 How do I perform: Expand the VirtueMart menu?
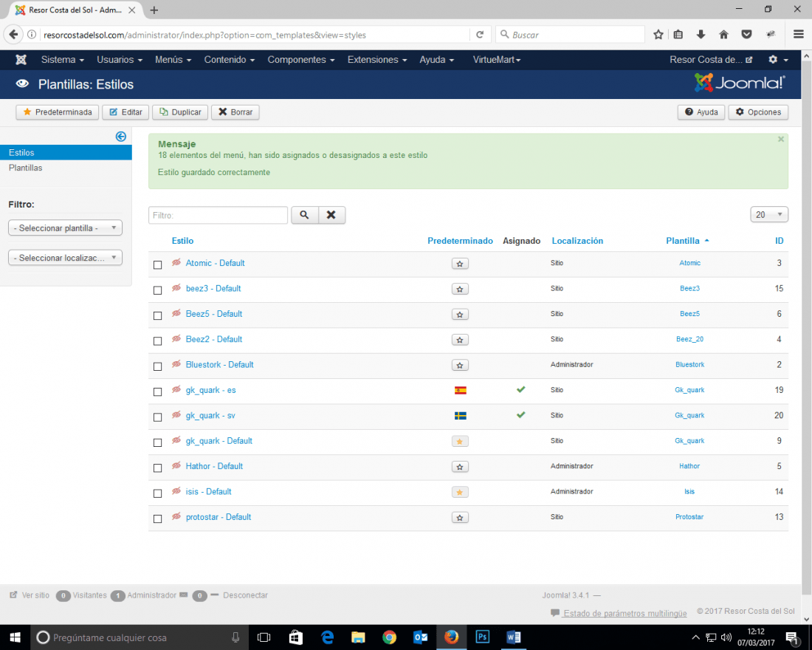pos(497,60)
